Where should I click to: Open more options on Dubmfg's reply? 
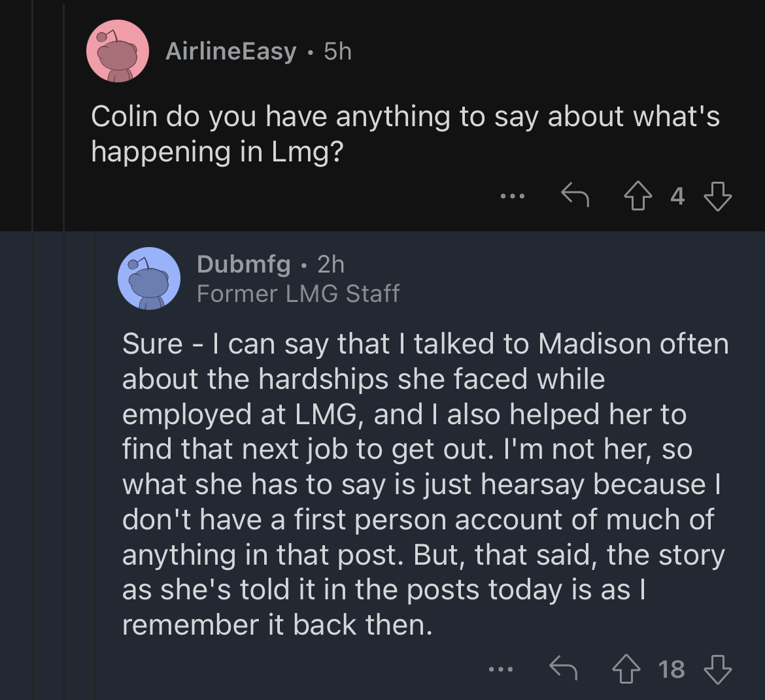[501, 669]
